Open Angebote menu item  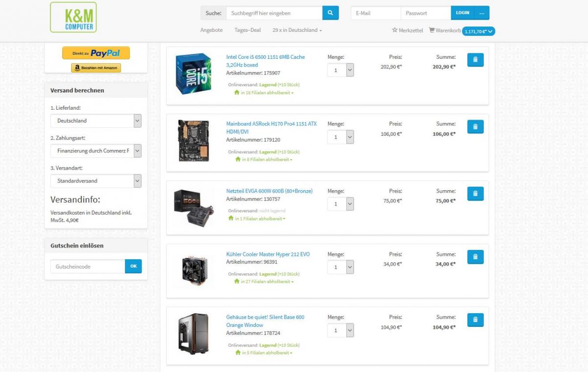(x=212, y=30)
